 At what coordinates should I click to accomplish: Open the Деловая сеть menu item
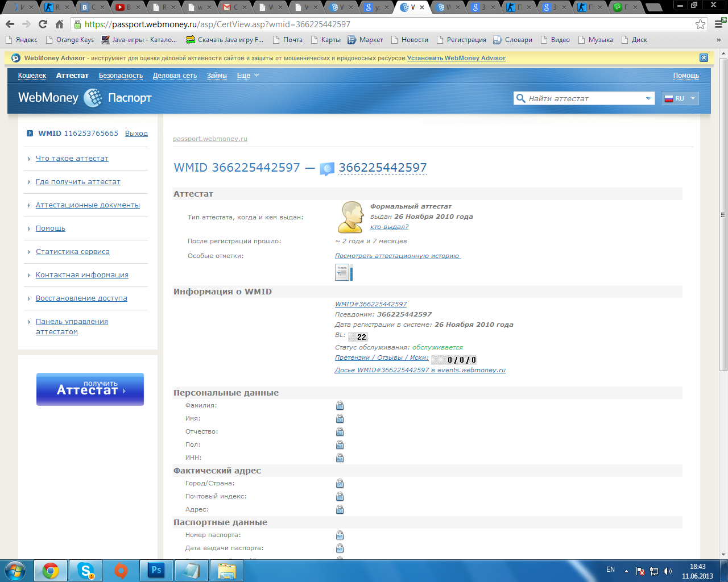(x=175, y=76)
